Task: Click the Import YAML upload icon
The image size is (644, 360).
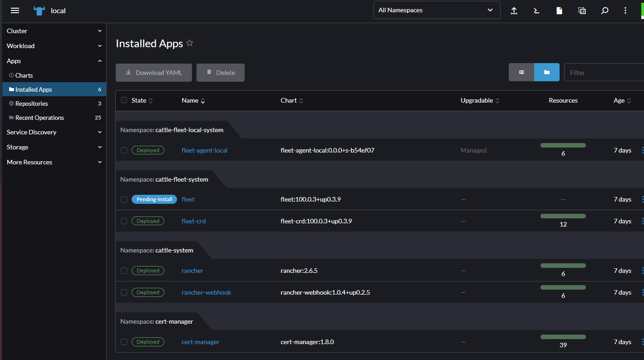Action: [x=514, y=10]
